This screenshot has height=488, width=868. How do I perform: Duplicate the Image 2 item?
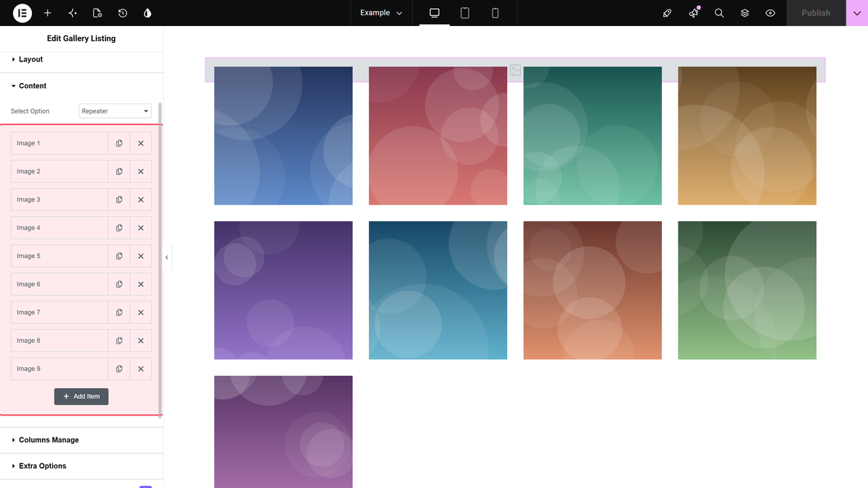tap(119, 171)
